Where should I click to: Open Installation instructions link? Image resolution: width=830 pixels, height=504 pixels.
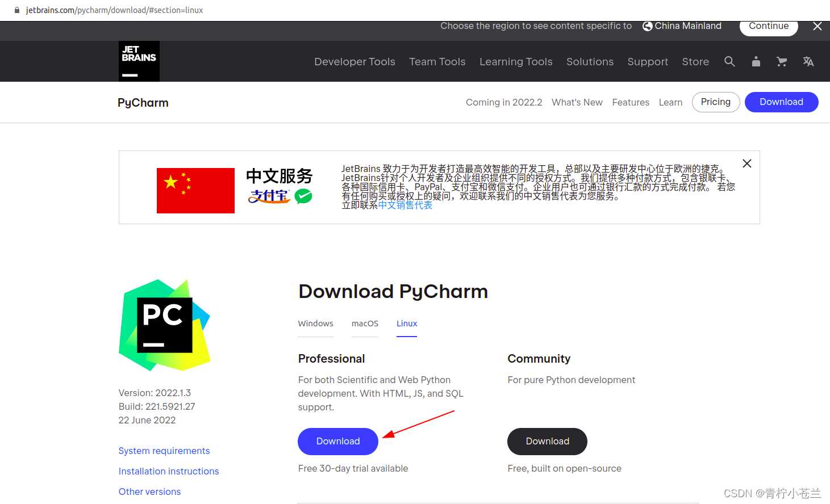(x=169, y=471)
